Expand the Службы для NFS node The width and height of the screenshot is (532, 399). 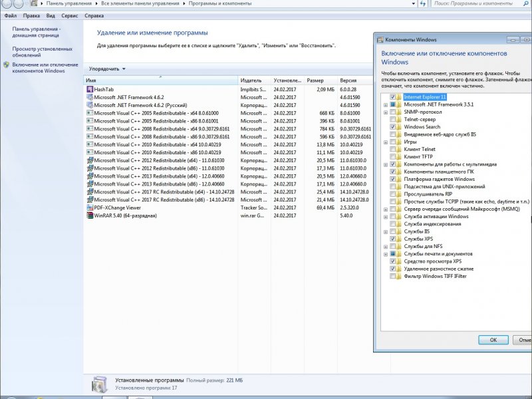click(x=386, y=247)
